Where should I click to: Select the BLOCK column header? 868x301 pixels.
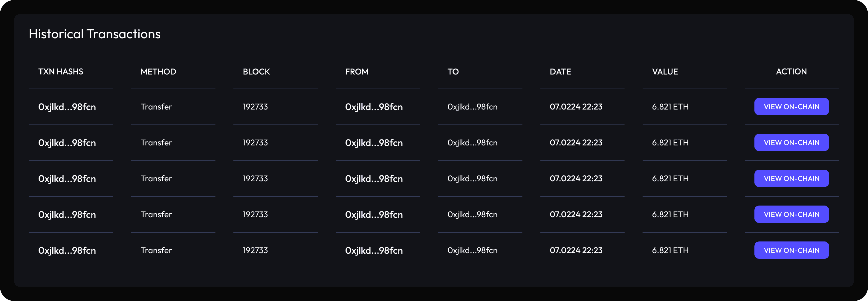[256, 72]
